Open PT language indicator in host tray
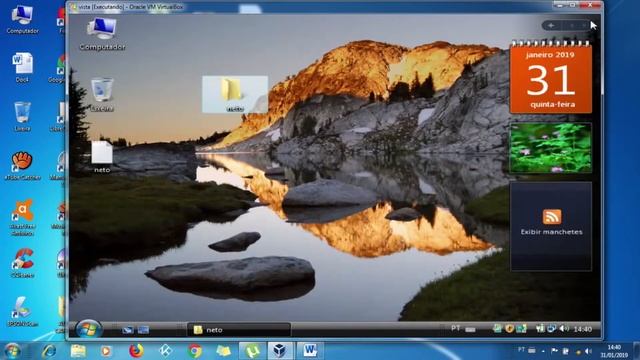 coord(521,350)
